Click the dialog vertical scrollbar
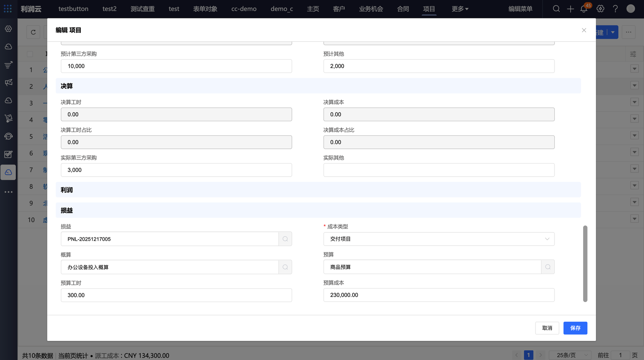644x360 pixels. point(585,263)
